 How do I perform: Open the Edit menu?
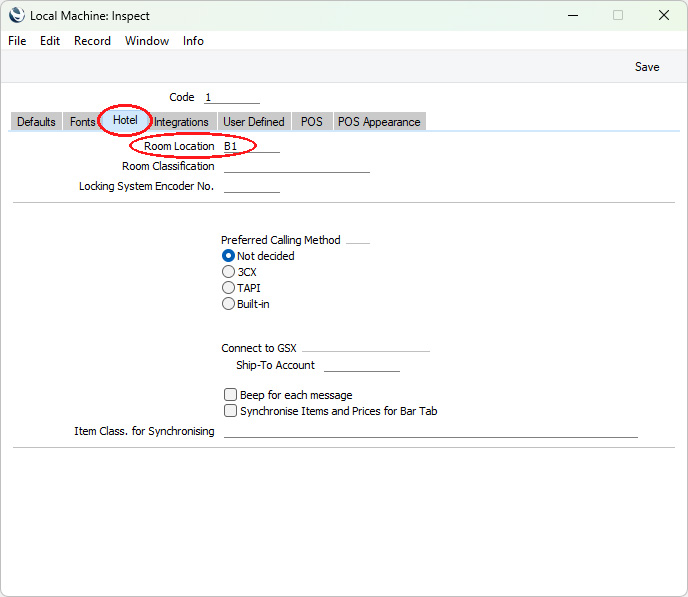(50, 41)
